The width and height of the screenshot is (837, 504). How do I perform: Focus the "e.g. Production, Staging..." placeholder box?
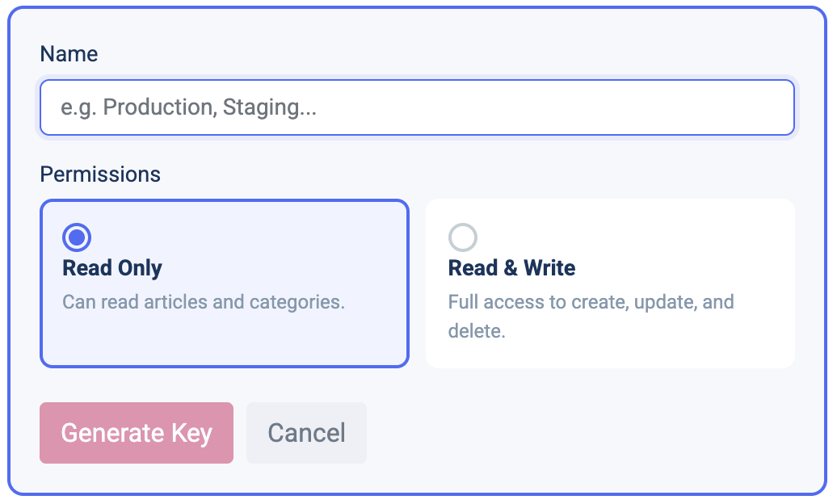(x=417, y=107)
